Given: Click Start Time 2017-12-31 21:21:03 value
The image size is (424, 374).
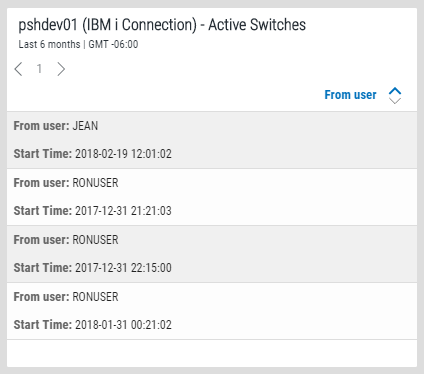Looking at the screenshot, I should tap(123, 211).
